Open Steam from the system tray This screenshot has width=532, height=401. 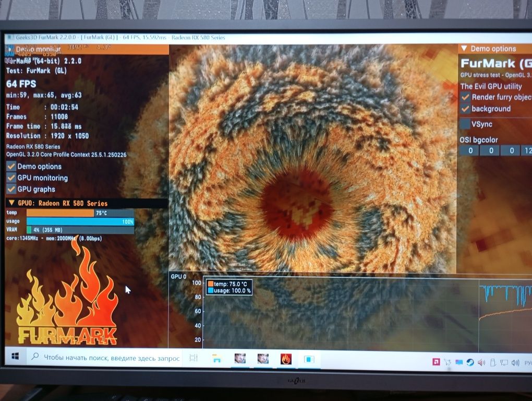[x=470, y=362]
